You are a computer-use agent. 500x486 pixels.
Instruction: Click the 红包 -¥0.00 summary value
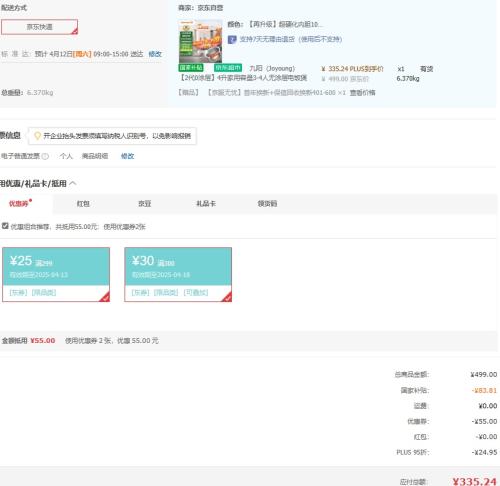[x=486, y=437]
